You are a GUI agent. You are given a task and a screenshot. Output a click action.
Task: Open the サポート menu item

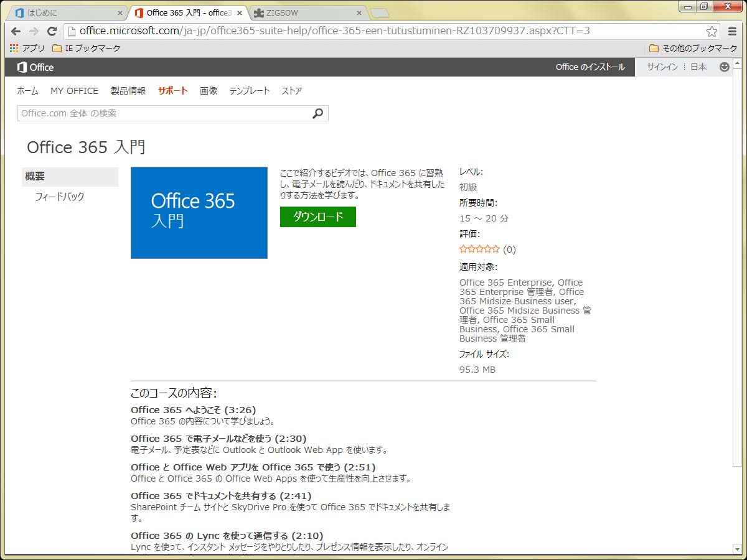(172, 91)
